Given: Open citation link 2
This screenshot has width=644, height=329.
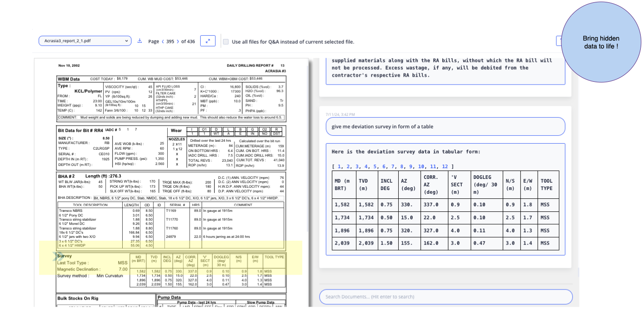Looking at the screenshot, I should pos(348,166).
